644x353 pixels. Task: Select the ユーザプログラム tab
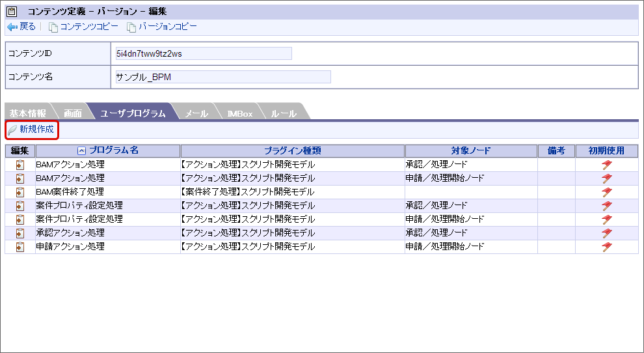pyautogui.click(x=133, y=113)
